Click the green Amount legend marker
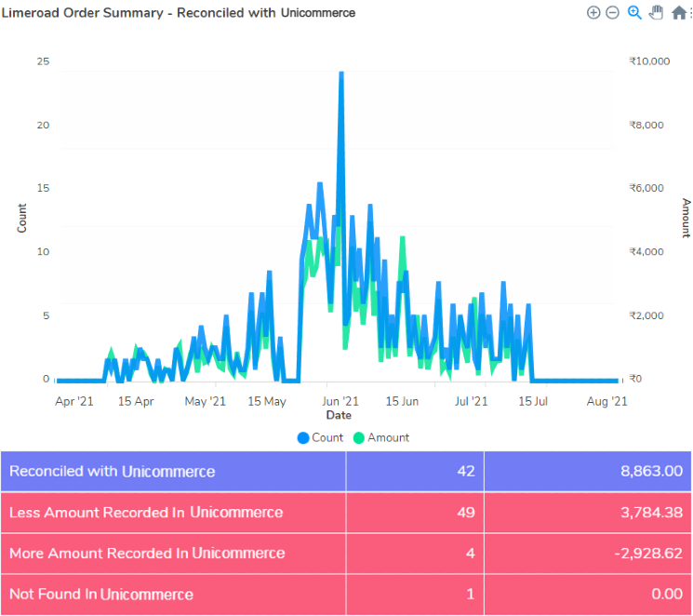Viewport: 693px width, 616px height. point(359,437)
